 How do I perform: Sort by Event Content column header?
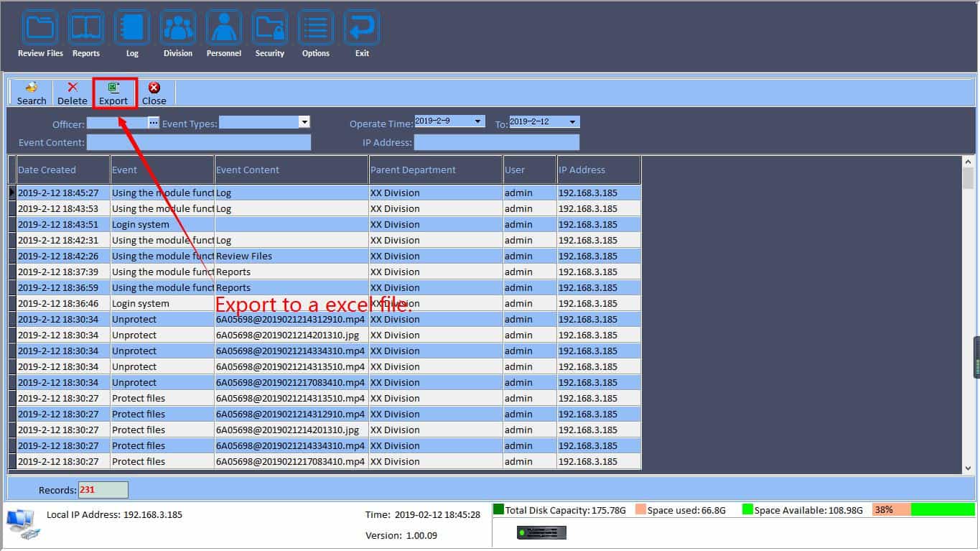(291, 170)
